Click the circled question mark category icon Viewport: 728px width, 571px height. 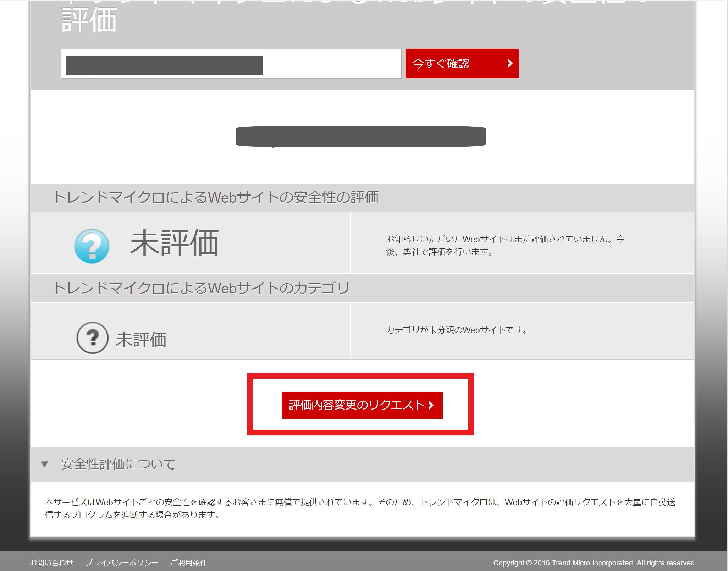(x=92, y=338)
